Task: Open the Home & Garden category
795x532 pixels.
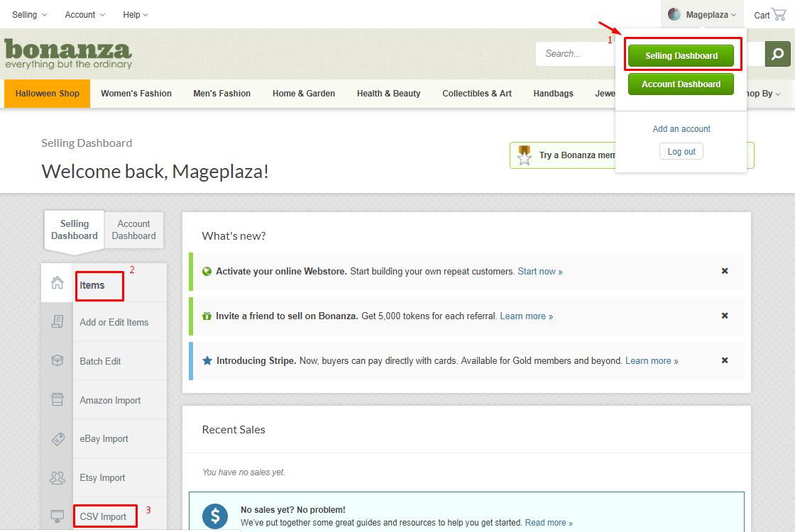Action: 304,93
